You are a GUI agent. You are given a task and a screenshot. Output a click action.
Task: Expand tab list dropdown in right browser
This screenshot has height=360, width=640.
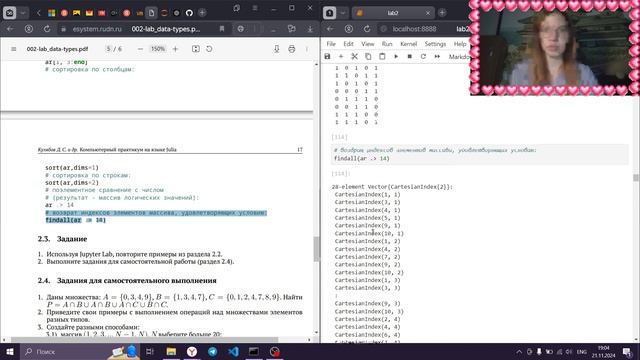coord(343,13)
